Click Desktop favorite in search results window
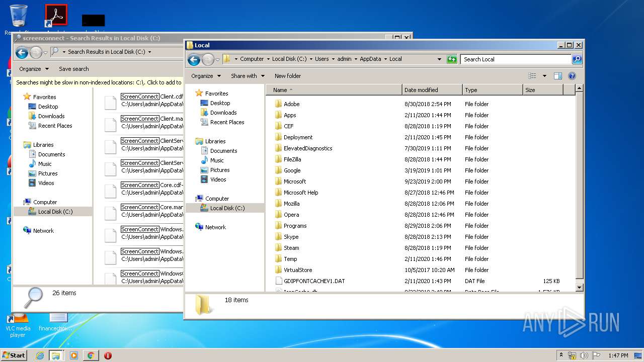Image resolution: width=644 pixels, height=362 pixels. [x=48, y=107]
